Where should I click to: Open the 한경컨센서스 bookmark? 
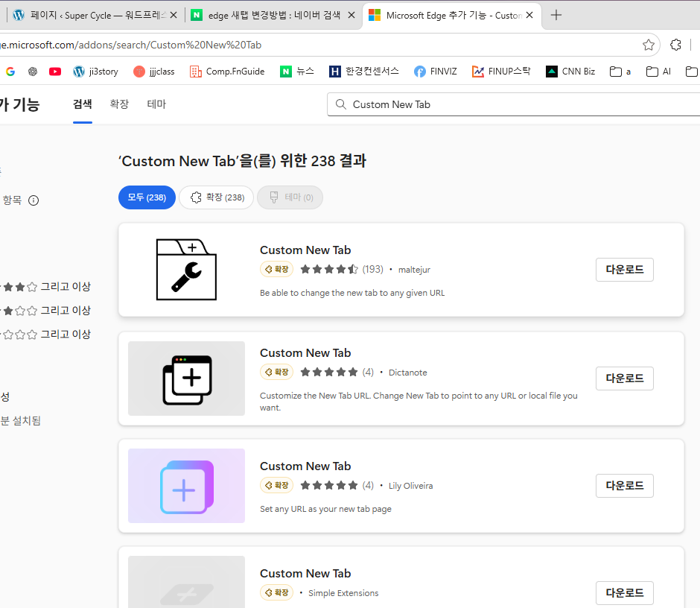coord(364,72)
